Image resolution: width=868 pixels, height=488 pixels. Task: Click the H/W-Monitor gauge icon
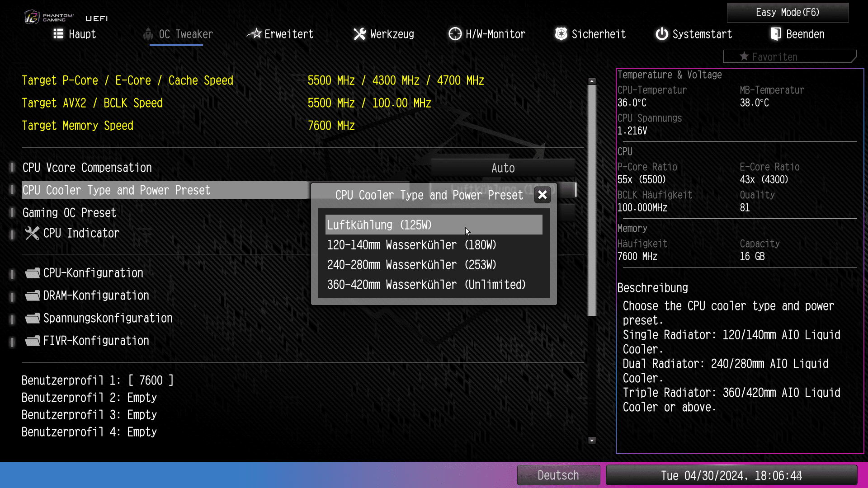coord(455,34)
